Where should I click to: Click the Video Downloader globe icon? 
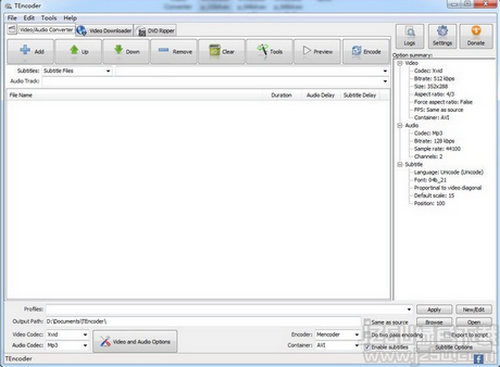click(81, 31)
